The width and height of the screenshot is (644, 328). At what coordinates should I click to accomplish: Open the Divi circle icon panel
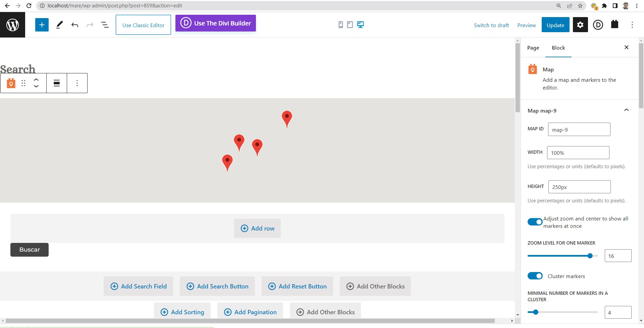598,25
